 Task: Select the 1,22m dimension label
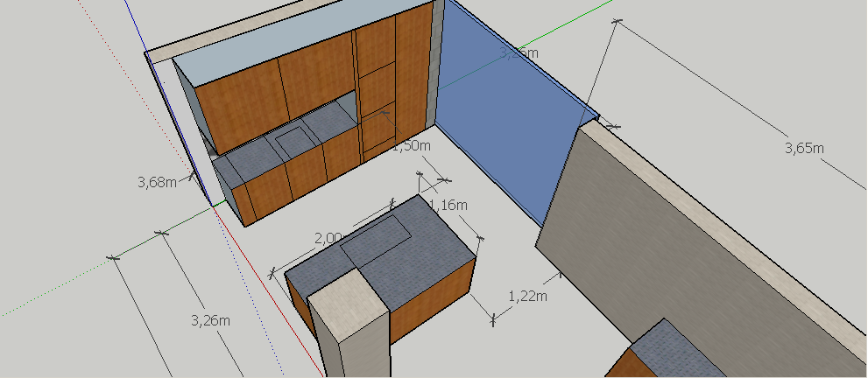529,296
